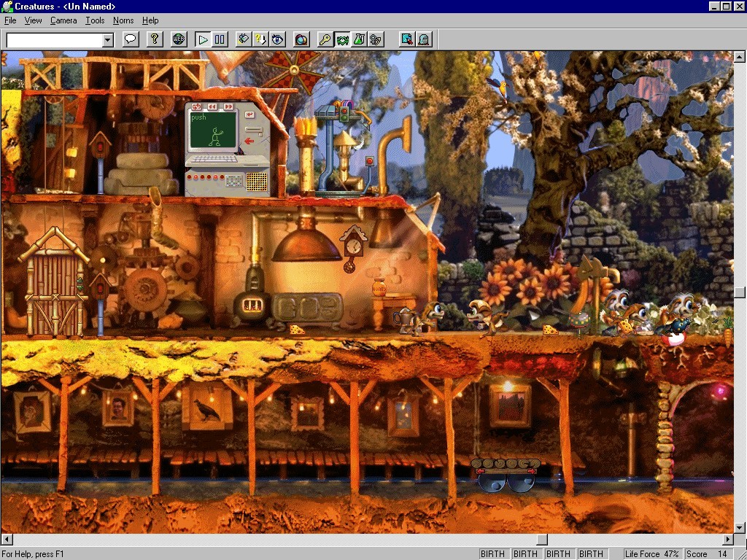Pause the game with the pause button

click(220, 39)
